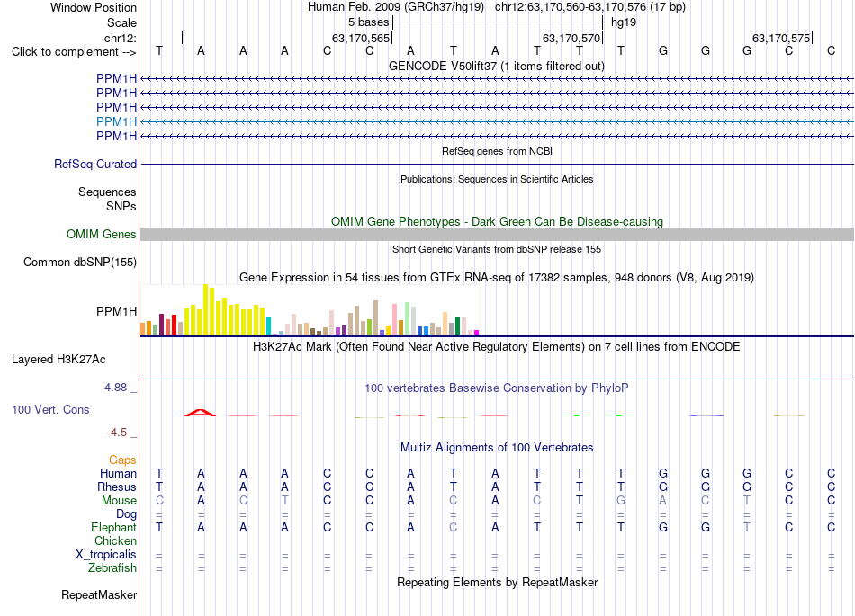855x616 pixels.
Task: Click the 'RefSeq Curated' track label
Action: tap(95, 164)
